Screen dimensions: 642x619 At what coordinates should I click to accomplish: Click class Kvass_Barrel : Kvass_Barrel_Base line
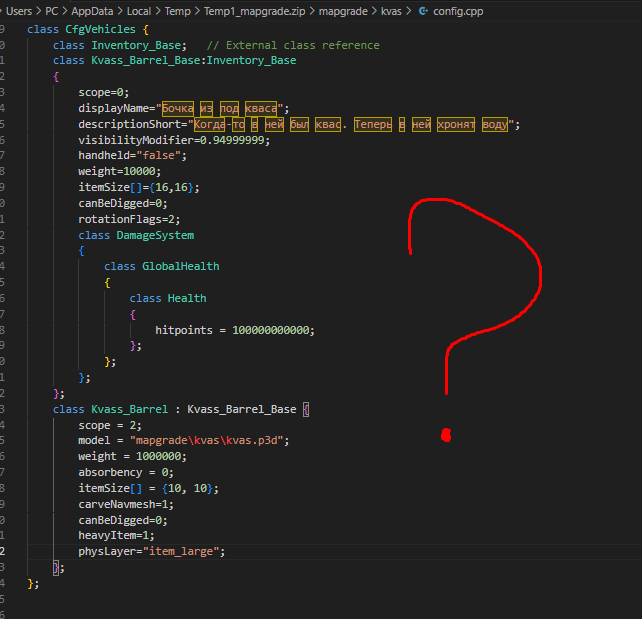[x=181, y=409]
